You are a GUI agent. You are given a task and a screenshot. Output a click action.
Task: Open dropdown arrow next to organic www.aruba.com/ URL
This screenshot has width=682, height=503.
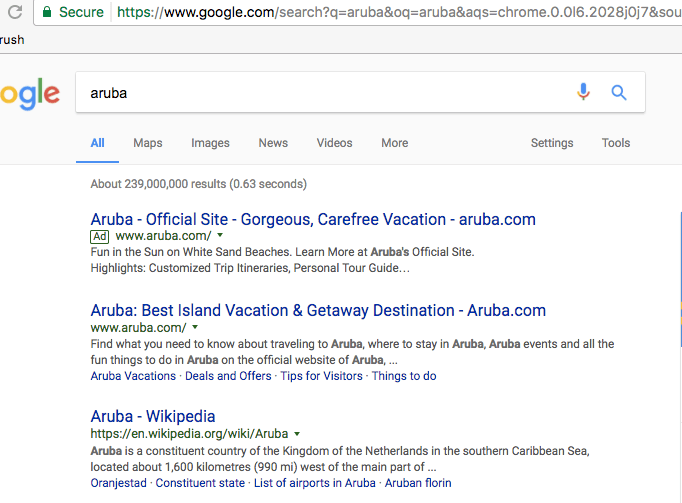click(x=195, y=327)
